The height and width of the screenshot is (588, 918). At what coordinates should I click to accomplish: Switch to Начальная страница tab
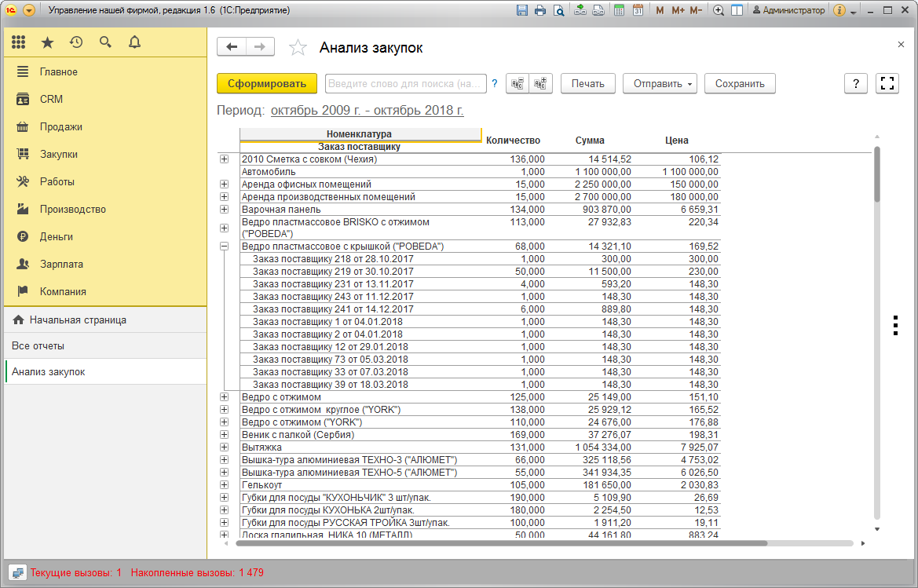pyautogui.click(x=105, y=320)
